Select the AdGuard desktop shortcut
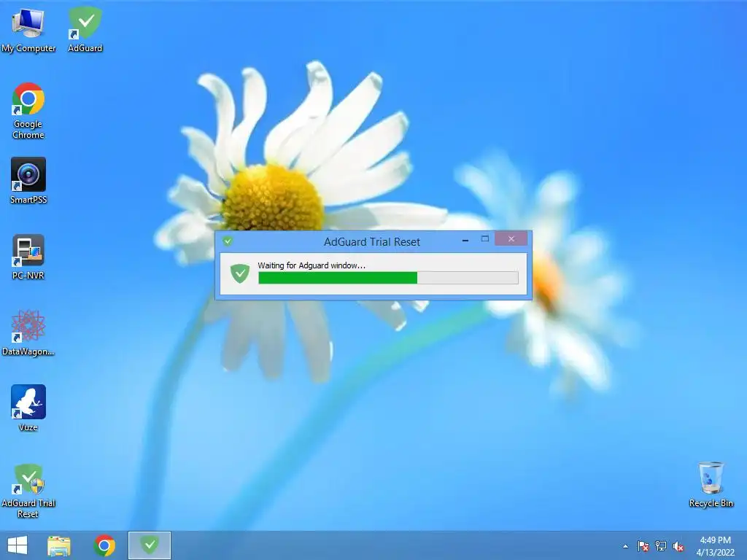Viewport: 747px width, 560px height. tap(85, 29)
